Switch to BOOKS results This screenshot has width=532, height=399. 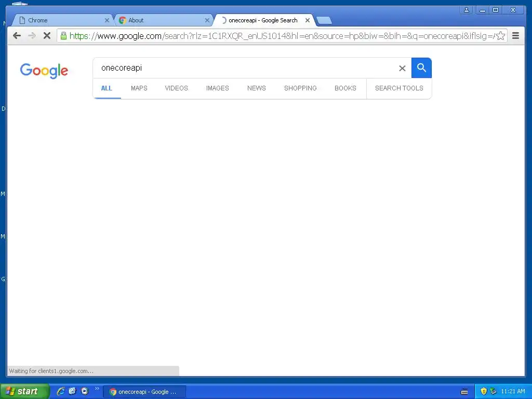tap(345, 88)
